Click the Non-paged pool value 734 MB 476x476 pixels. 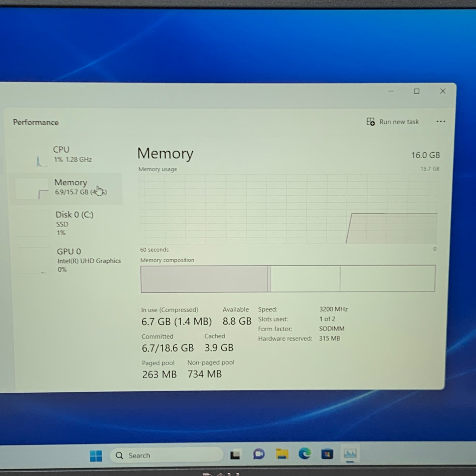coord(205,374)
